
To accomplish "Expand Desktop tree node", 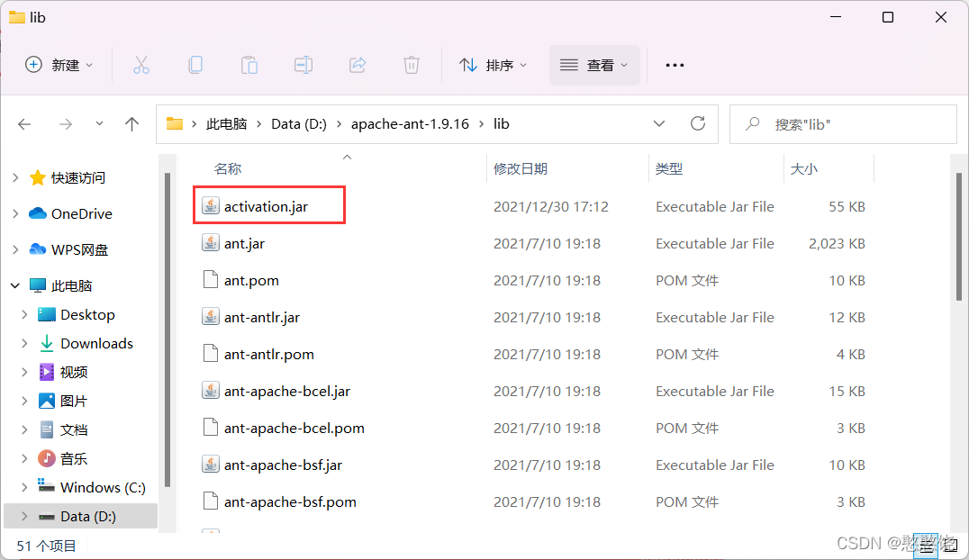I will [24, 314].
